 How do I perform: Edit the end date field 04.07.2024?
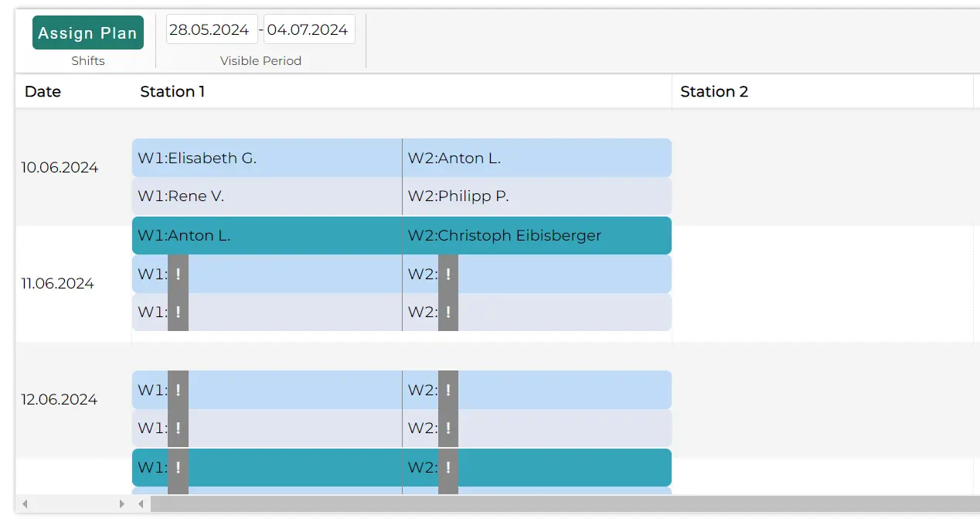(308, 29)
